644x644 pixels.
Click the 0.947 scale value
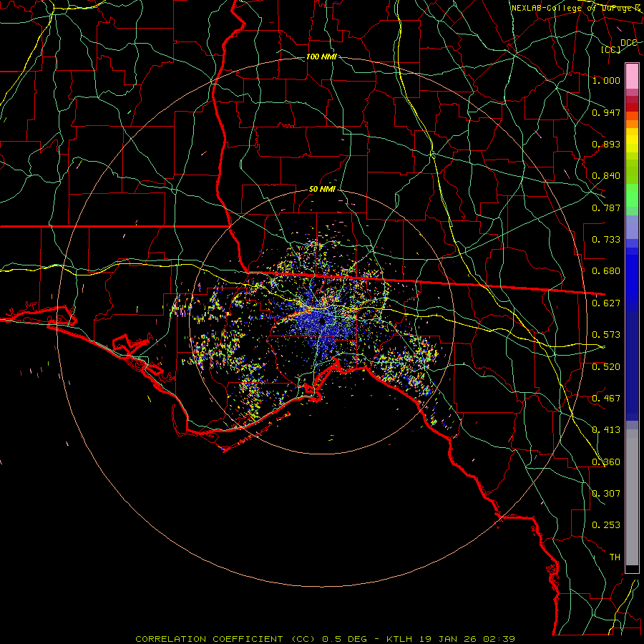click(606, 112)
